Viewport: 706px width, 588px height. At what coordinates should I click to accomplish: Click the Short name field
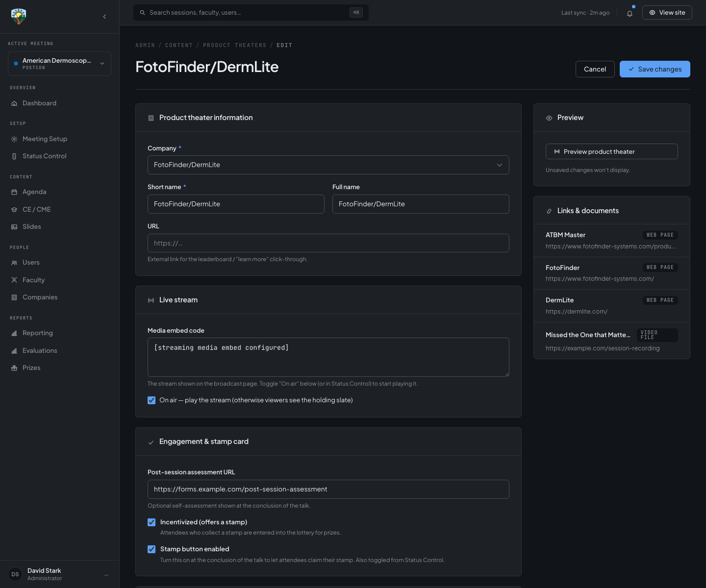point(236,204)
